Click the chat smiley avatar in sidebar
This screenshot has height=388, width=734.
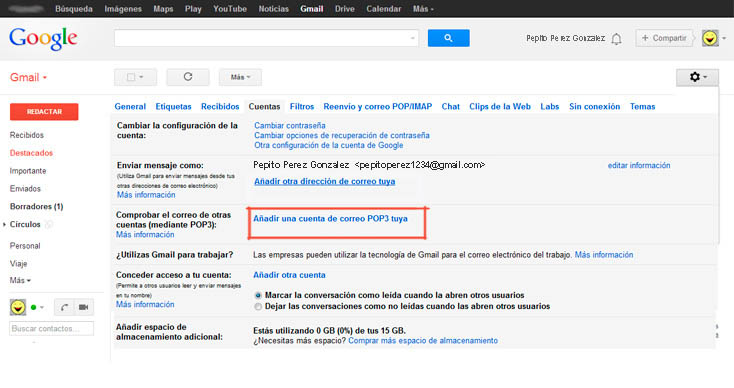(18, 307)
